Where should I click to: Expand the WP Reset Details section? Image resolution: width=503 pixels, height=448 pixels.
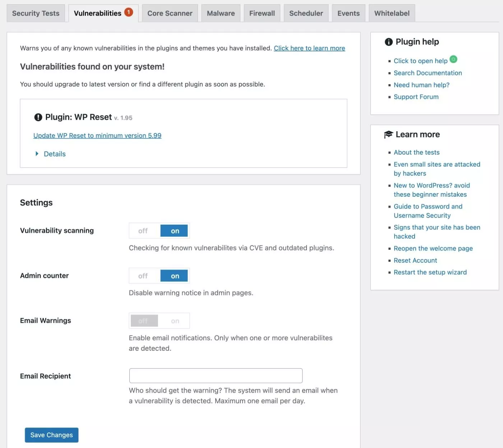54,154
